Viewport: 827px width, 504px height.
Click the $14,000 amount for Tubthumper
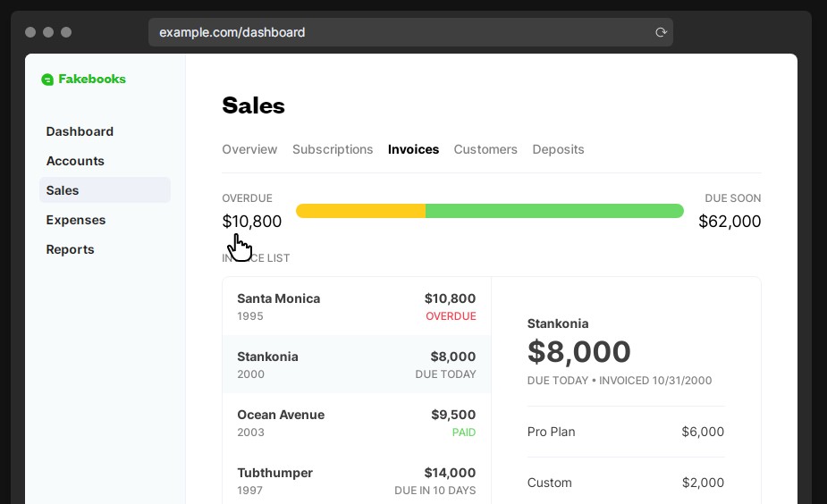(x=450, y=473)
